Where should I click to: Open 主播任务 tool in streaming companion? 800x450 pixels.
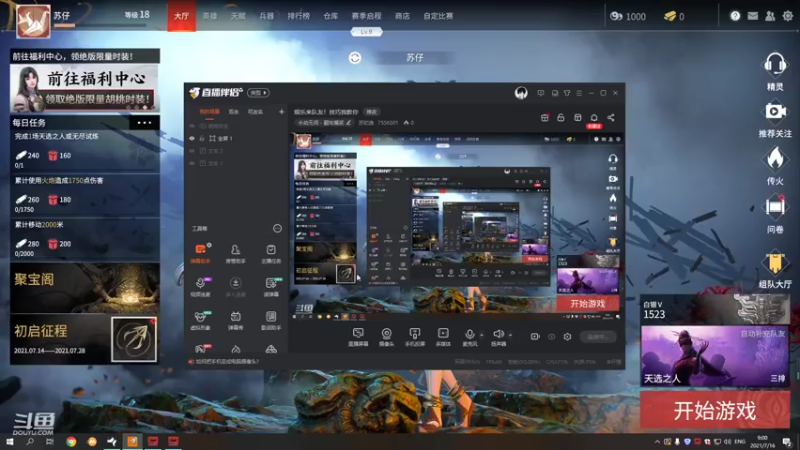(x=271, y=253)
